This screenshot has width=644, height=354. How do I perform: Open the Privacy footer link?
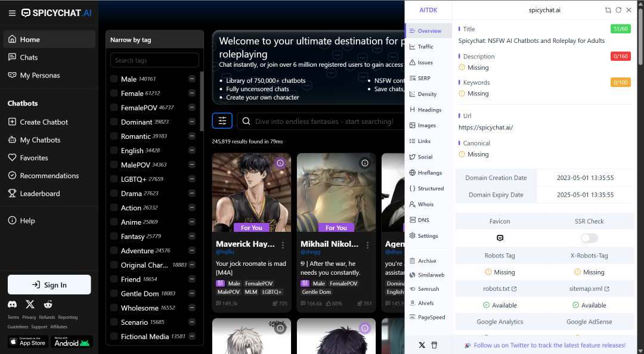29,317
